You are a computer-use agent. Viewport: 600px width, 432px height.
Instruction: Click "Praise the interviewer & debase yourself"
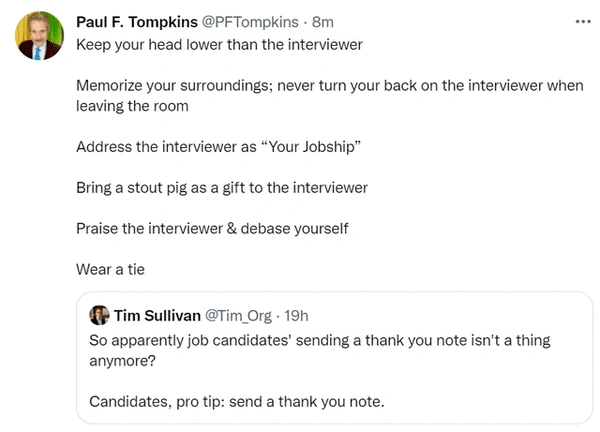point(212,228)
